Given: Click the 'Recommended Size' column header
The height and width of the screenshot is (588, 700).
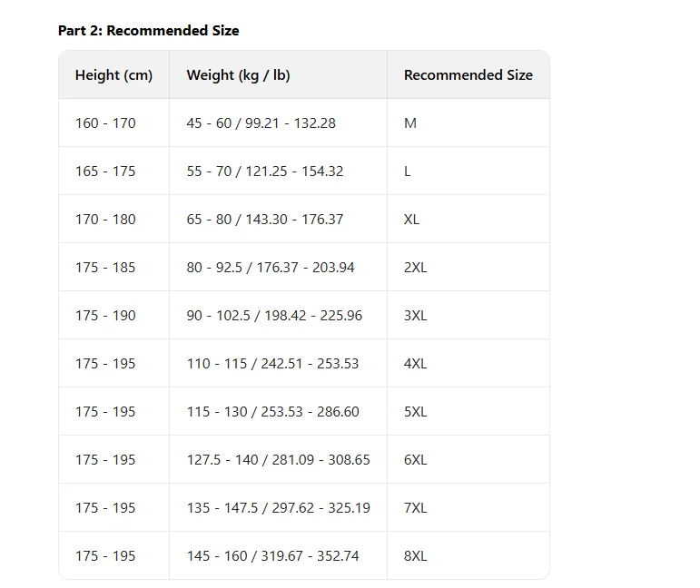Looking at the screenshot, I should (468, 75).
